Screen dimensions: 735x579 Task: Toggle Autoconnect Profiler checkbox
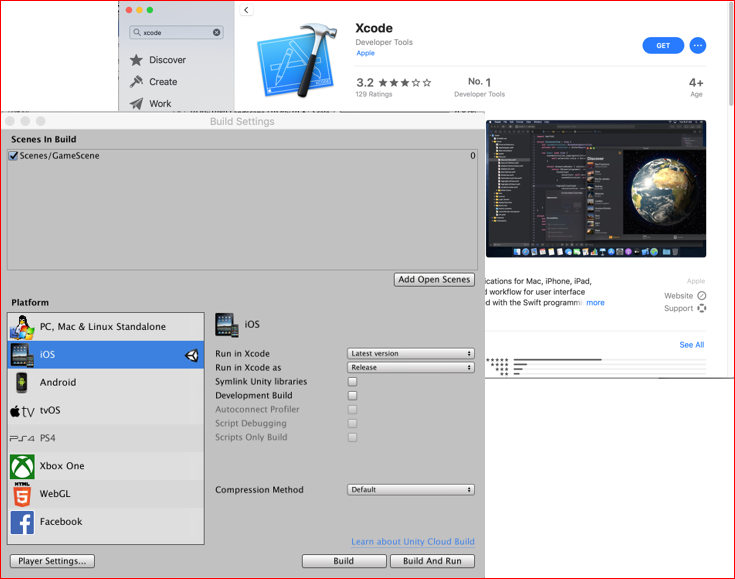(352, 409)
